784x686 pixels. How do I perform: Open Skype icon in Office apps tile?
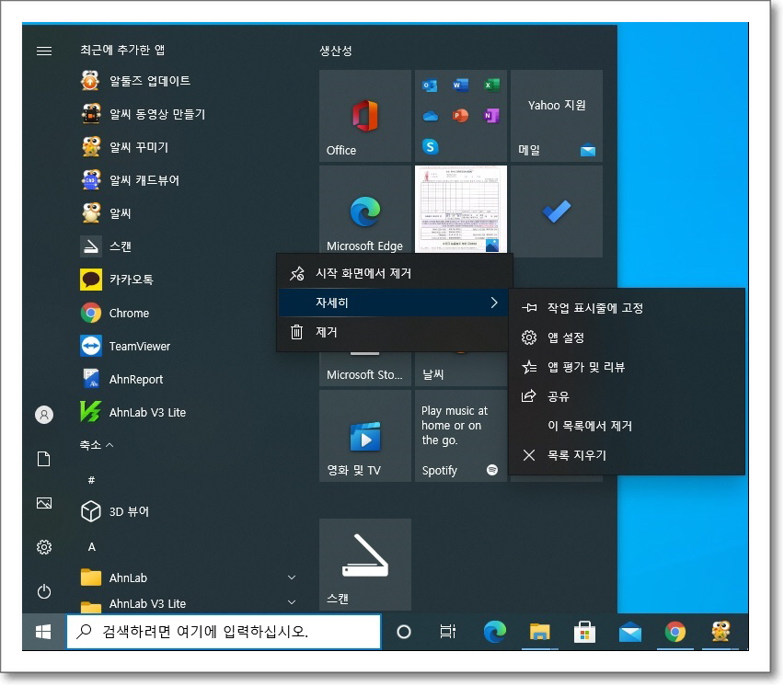tap(430, 146)
